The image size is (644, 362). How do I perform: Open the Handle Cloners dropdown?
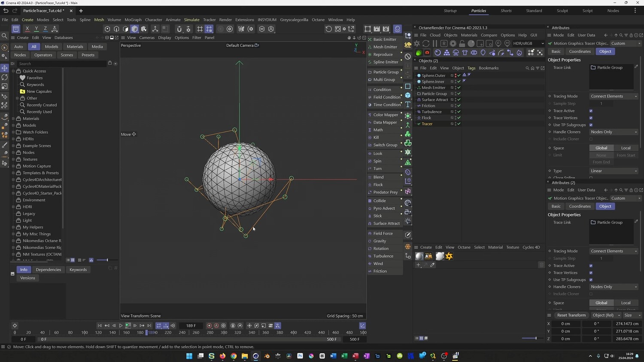click(x=614, y=132)
